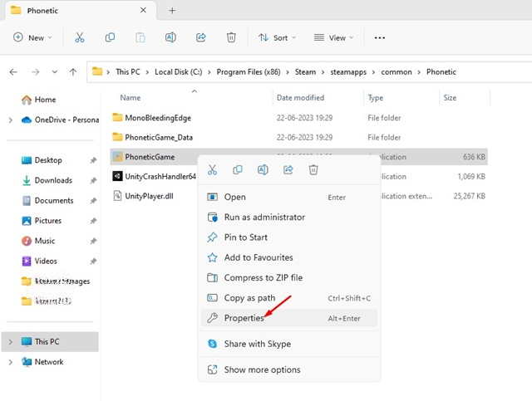Open the View dropdown
532x401 pixels.
[334, 37]
